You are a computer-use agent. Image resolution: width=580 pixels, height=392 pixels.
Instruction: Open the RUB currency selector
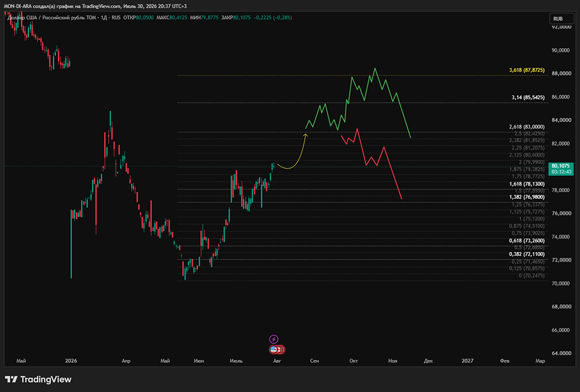pos(561,19)
